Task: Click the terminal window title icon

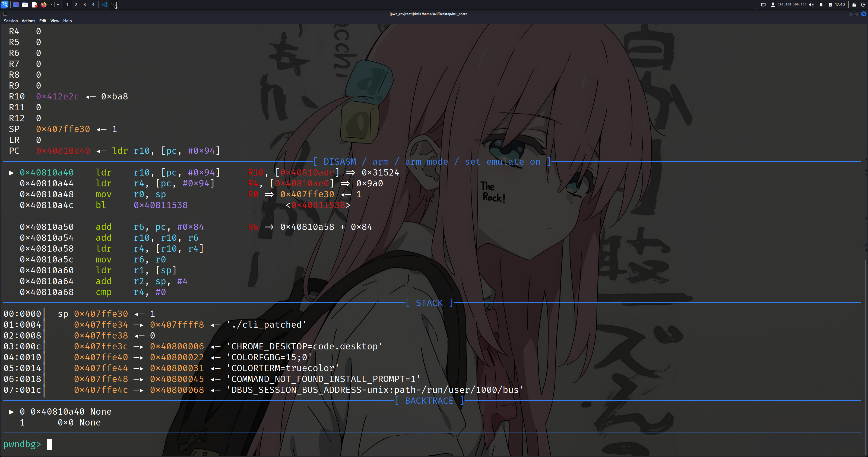Action: [5, 14]
